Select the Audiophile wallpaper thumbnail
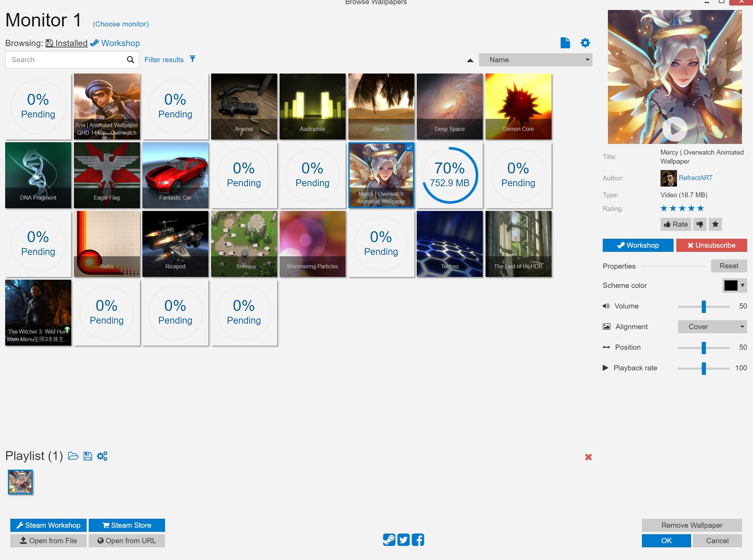Screen dimensions: 753x560 [313, 107]
